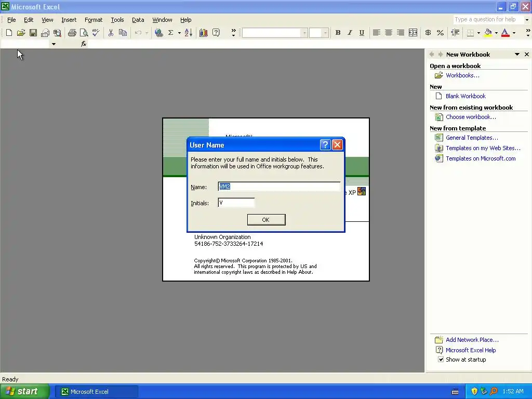532x399 pixels.
Task: Open the Font size dropdown
Action: 325,33
